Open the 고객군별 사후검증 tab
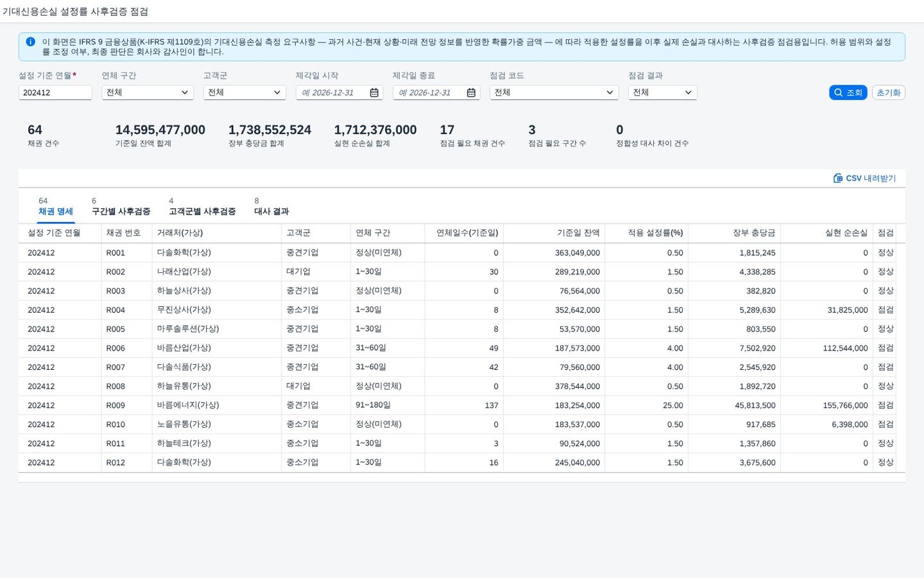924x578 pixels. click(x=202, y=206)
